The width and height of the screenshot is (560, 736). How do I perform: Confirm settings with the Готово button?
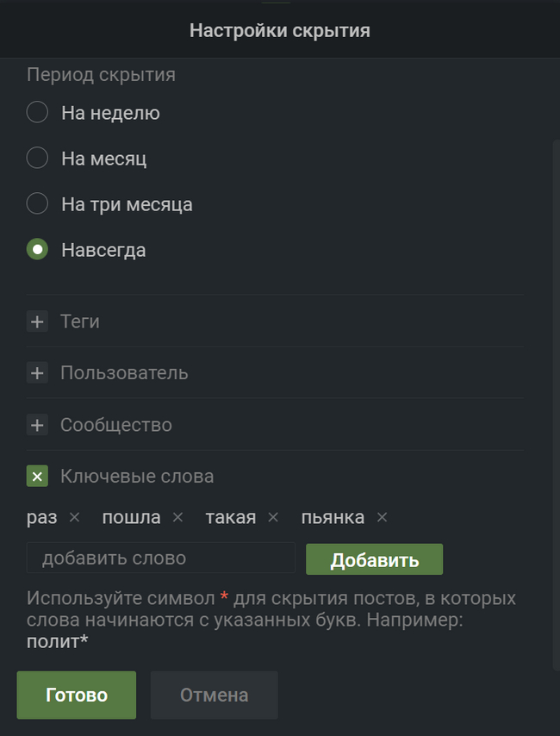click(x=77, y=695)
